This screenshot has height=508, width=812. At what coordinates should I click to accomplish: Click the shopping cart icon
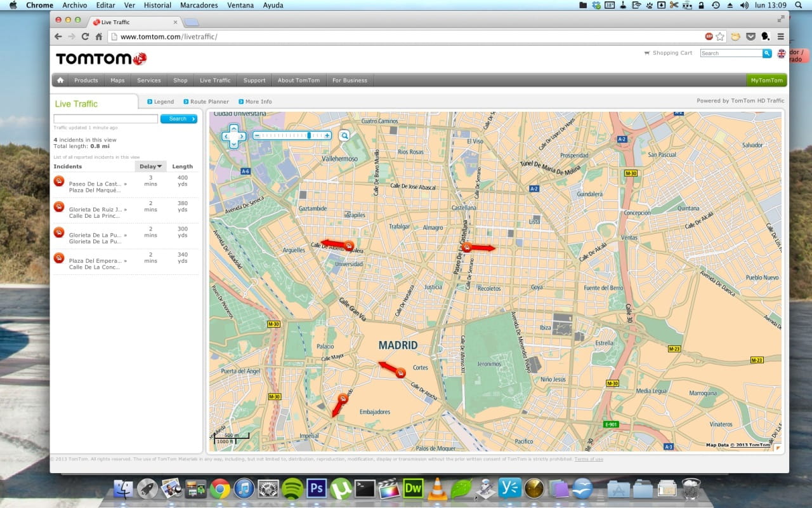tap(647, 53)
